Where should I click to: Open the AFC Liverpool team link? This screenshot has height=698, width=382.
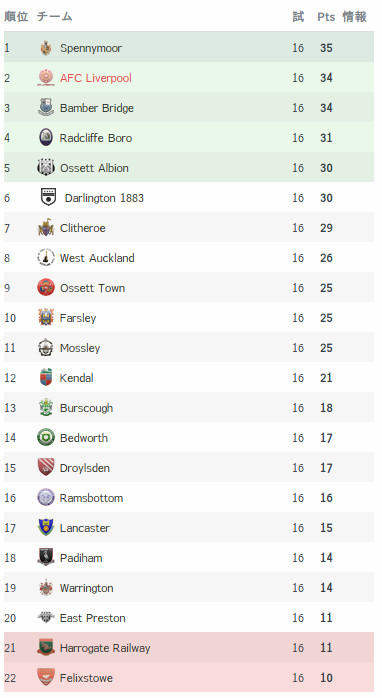click(96, 78)
